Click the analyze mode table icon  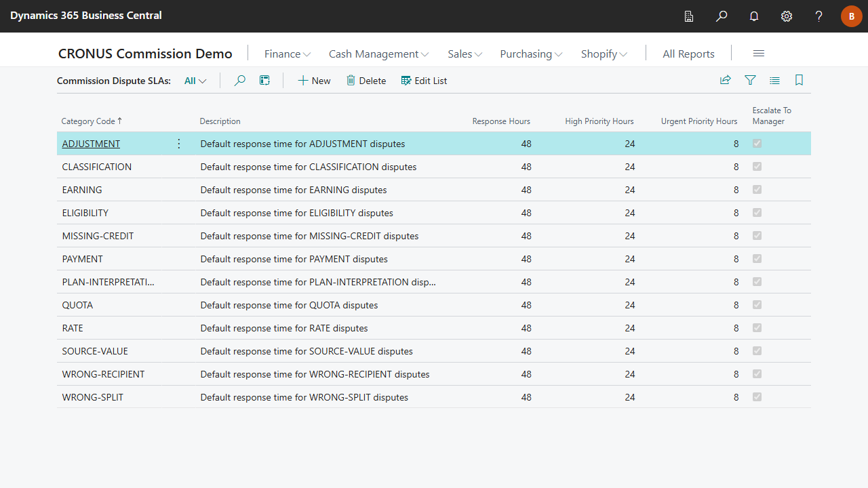[265, 81]
